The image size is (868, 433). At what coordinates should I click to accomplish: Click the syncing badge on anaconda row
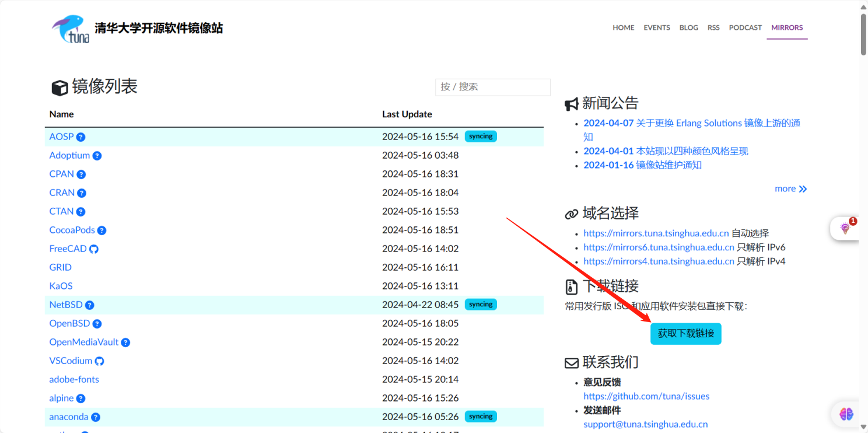(x=481, y=417)
